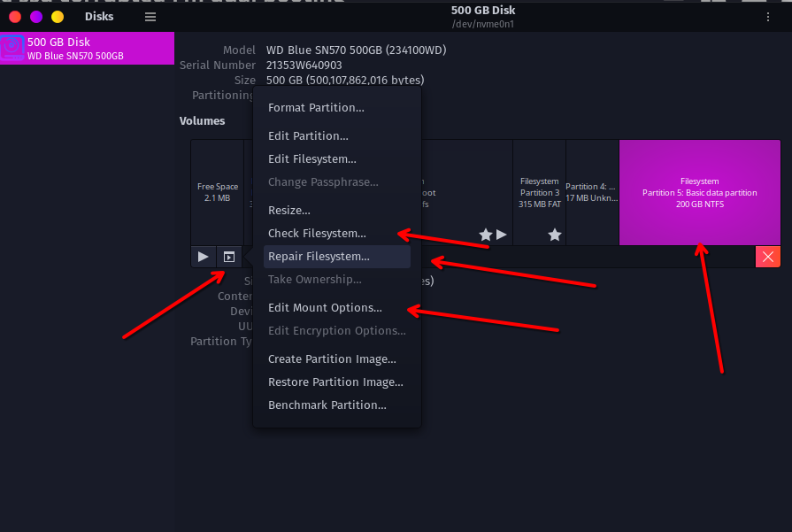Click the mount partition play button
Viewport: 792px width, 532px height.
click(x=203, y=257)
